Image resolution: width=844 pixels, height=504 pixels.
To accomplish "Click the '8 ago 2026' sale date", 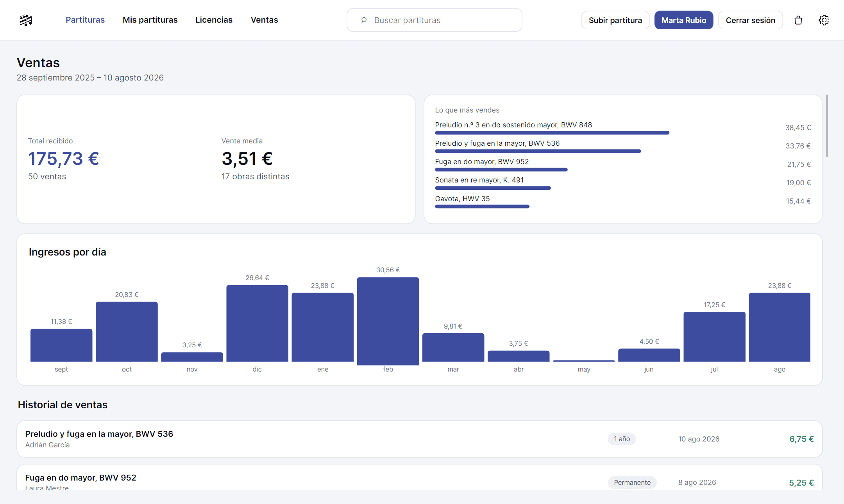I will [697, 483].
